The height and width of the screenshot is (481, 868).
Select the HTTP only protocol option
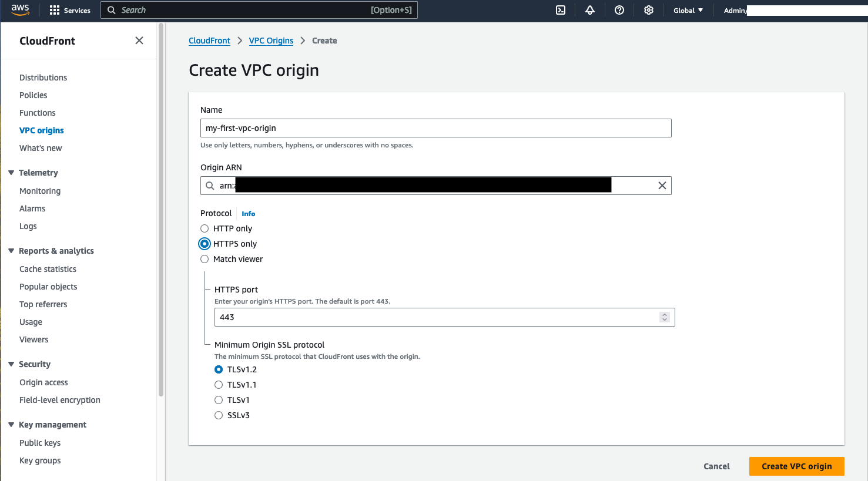pyautogui.click(x=204, y=228)
